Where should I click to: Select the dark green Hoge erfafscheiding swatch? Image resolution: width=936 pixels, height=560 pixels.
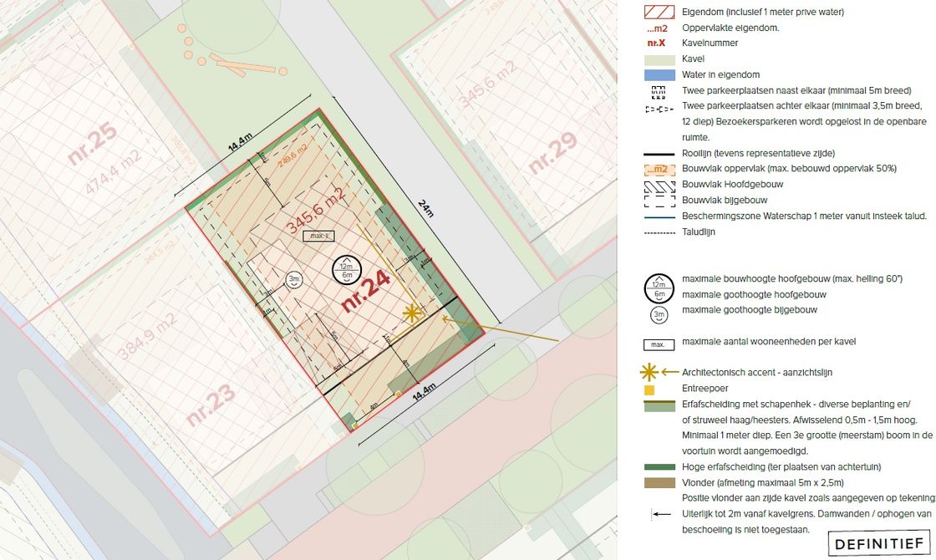[x=659, y=467]
